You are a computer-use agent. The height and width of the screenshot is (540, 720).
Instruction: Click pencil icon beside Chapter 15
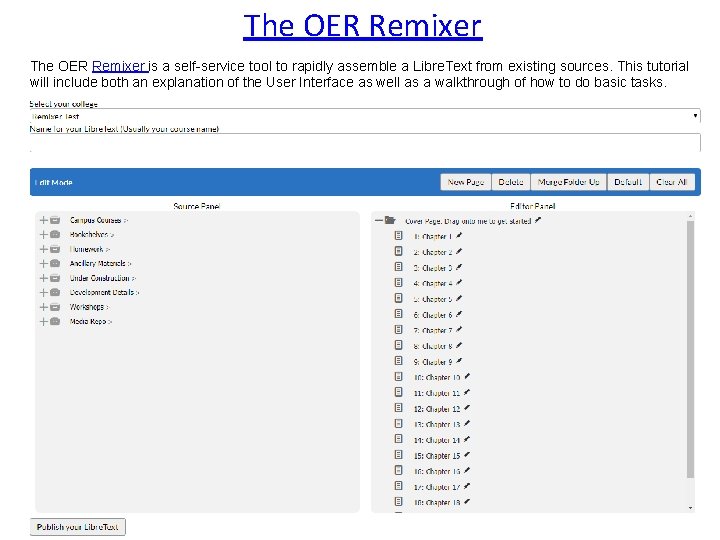[x=467, y=455]
